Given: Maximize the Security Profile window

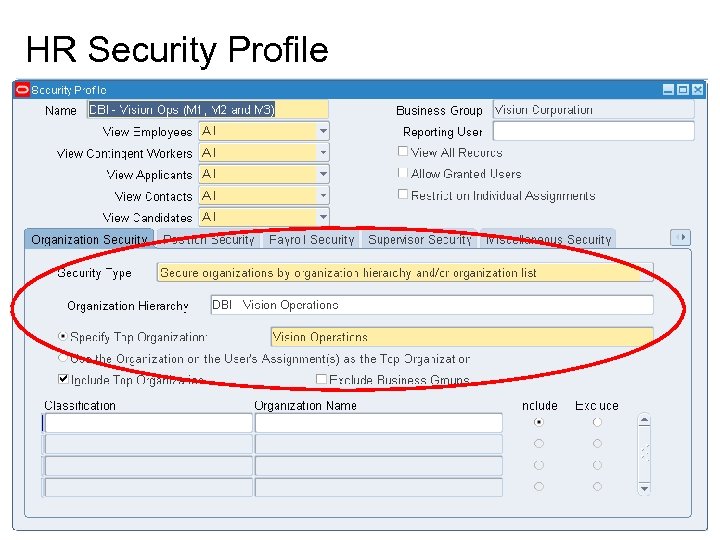Looking at the screenshot, I should tap(683, 90).
